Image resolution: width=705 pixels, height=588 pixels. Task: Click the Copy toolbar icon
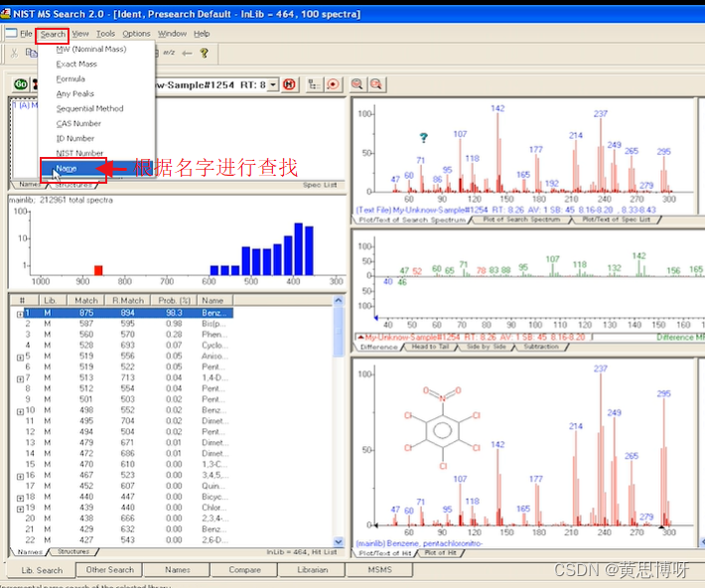point(31,53)
